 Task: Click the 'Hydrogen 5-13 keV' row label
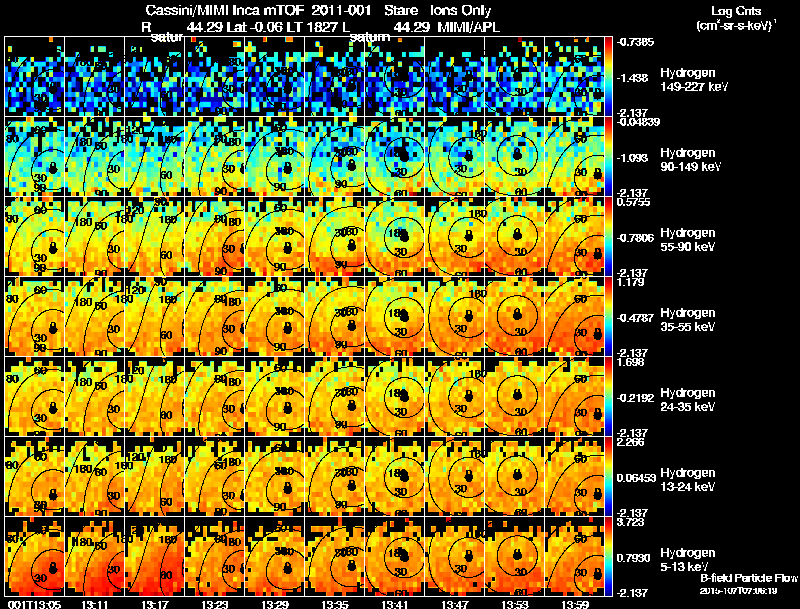(x=688, y=560)
